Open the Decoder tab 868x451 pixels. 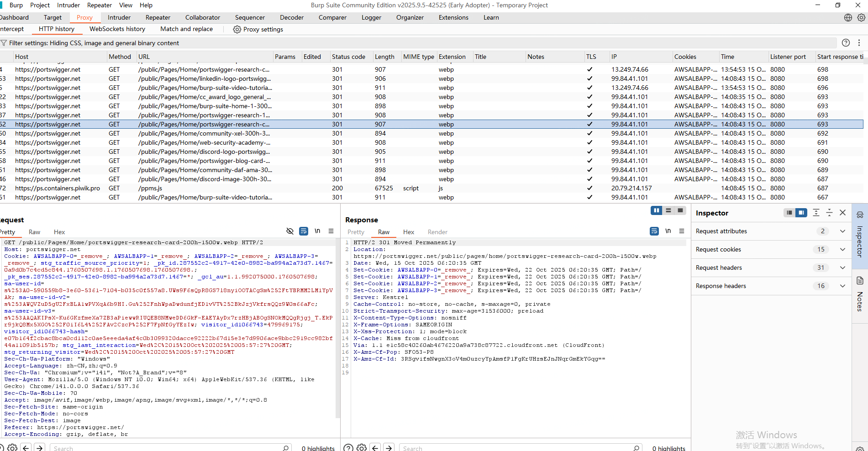(x=292, y=17)
